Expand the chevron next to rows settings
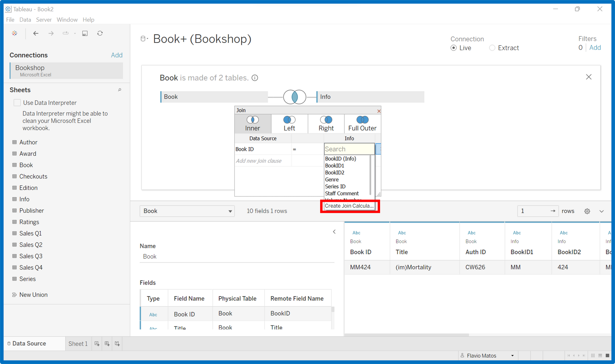This screenshot has height=364, width=615. click(601, 211)
